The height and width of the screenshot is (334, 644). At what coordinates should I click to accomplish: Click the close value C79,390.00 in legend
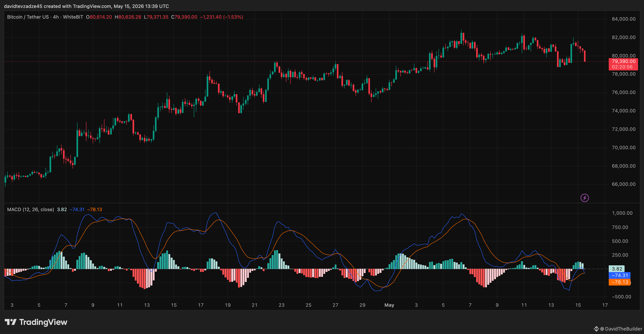click(x=184, y=17)
